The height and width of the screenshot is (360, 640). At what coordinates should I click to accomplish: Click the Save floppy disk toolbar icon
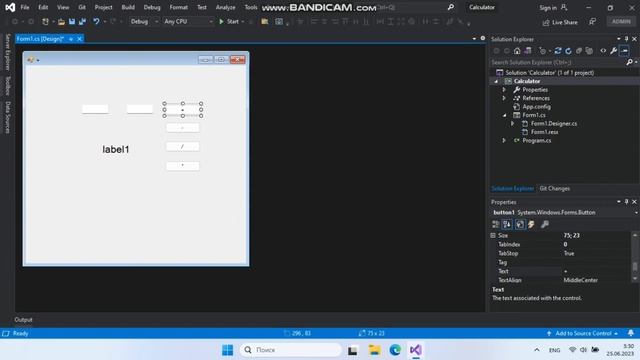coord(72,22)
